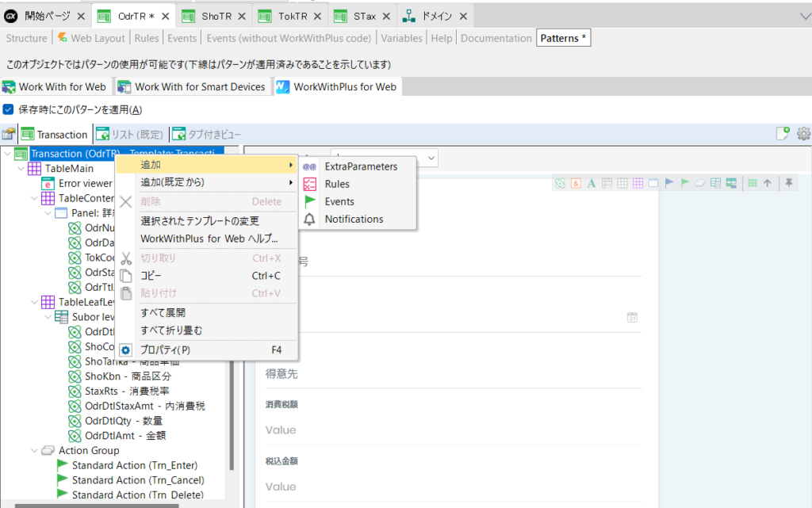Click the orange ampersand variable icon
Image resolution: width=812 pixels, height=508 pixels.
[x=576, y=183]
